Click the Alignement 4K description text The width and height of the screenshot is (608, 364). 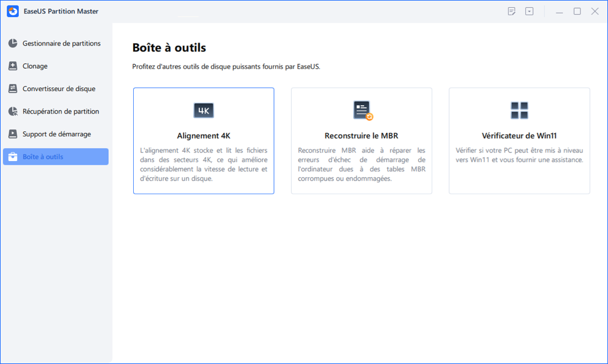point(204,164)
